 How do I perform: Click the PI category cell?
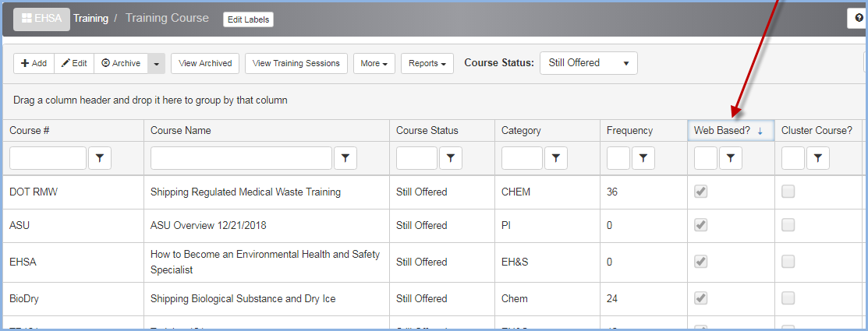pyautogui.click(x=547, y=225)
